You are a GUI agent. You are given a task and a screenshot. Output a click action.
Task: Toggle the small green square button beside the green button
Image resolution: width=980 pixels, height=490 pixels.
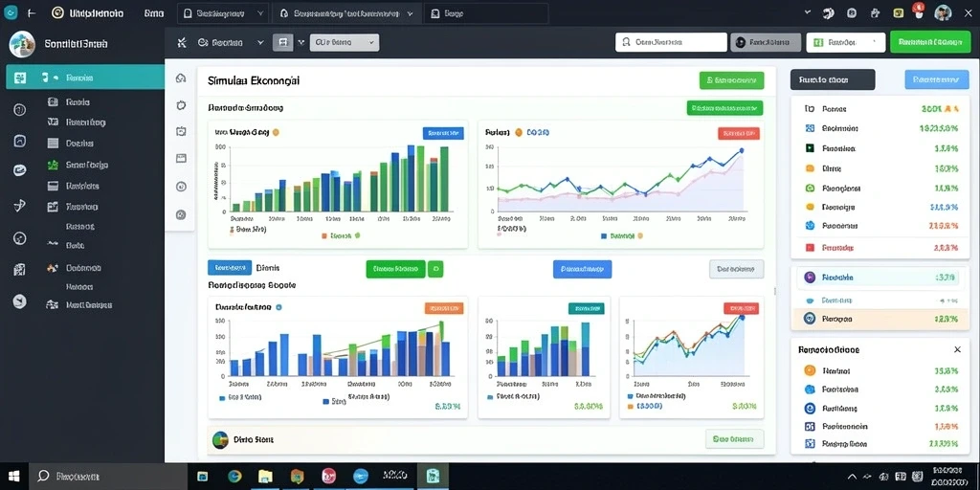(436, 269)
